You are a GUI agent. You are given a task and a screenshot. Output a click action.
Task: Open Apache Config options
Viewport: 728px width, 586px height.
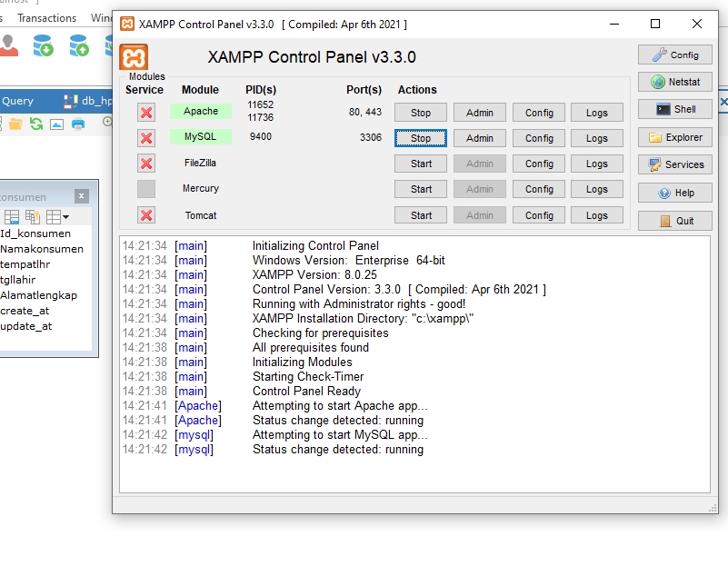click(539, 113)
